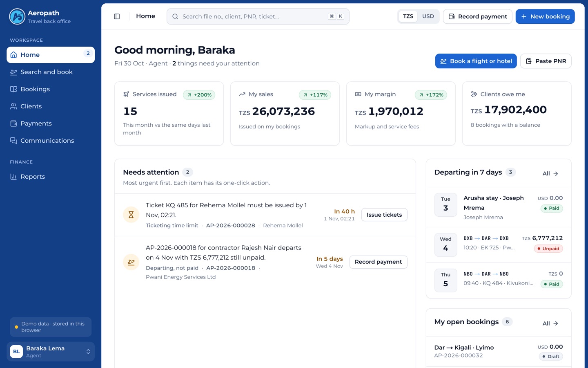
Task: Click the New booking button
Action: pos(545,16)
